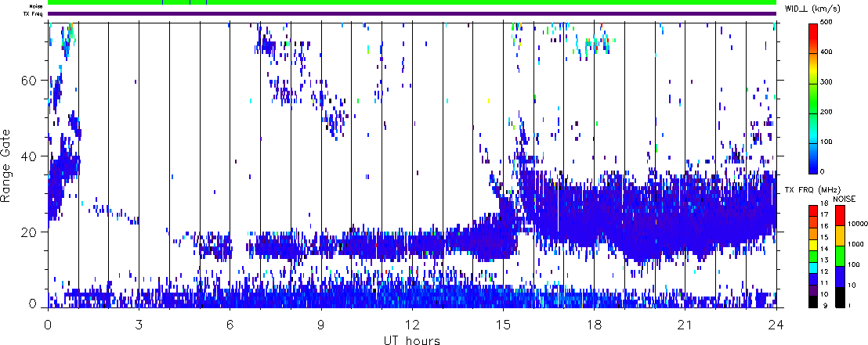
Task: Click the red top segment of NOISE colorbar
Action: [840, 215]
